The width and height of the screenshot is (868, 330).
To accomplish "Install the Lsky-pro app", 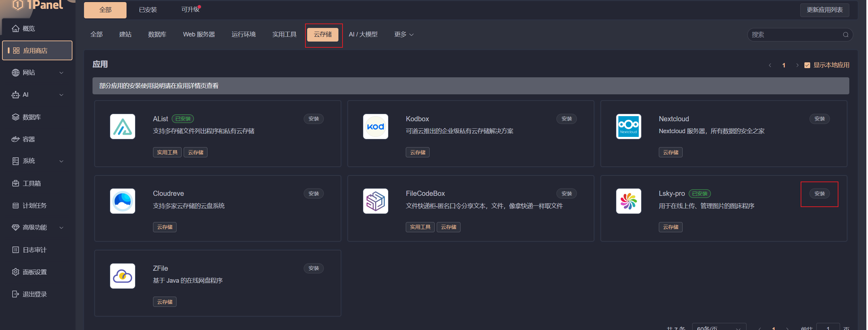I will [819, 194].
